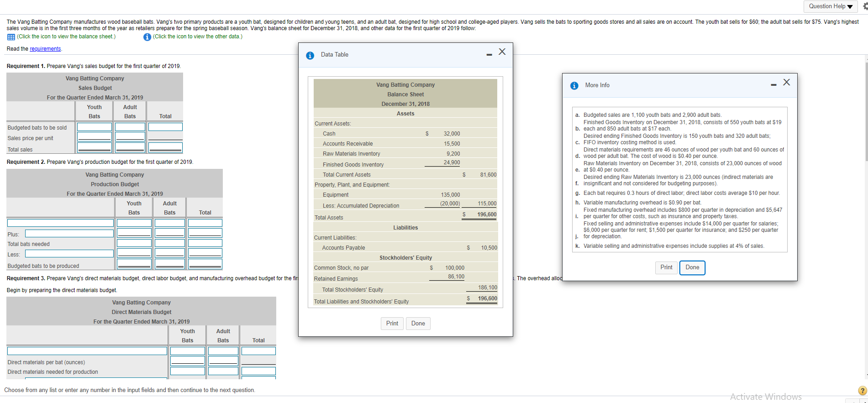Click the yellow help question mark icon
Image resolution: width=868 pixels, height=403 pixels.
coord(863,391)
